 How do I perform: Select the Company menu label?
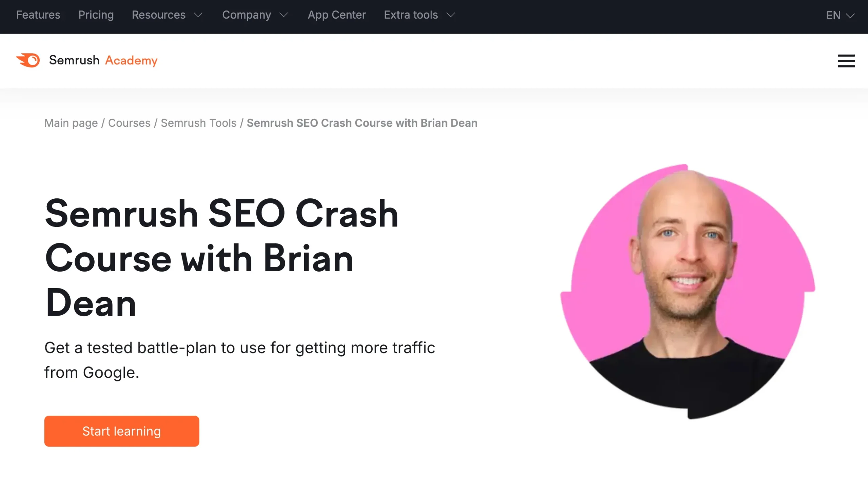(246, 15)
